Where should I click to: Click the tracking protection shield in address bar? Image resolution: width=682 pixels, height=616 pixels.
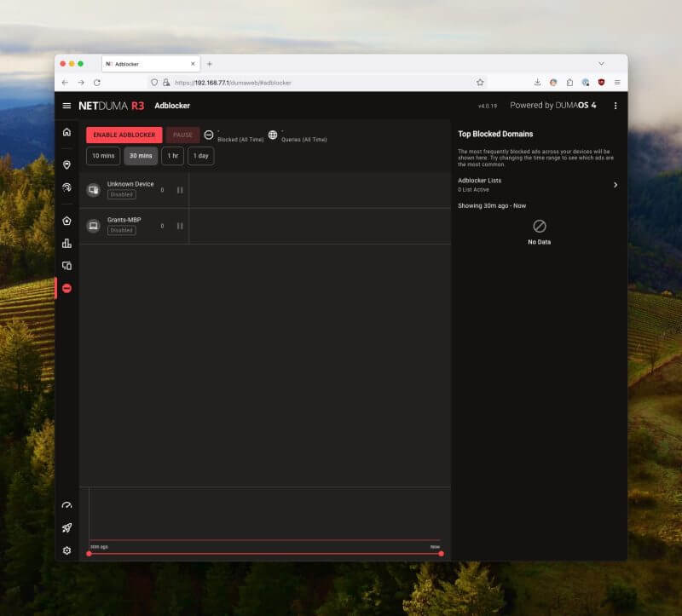[154, 83]
